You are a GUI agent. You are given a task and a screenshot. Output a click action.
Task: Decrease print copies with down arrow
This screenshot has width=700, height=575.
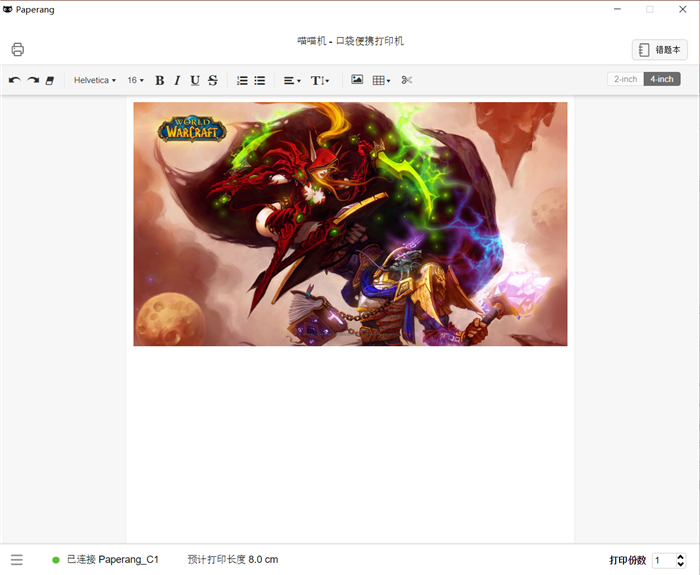(681, 564)
